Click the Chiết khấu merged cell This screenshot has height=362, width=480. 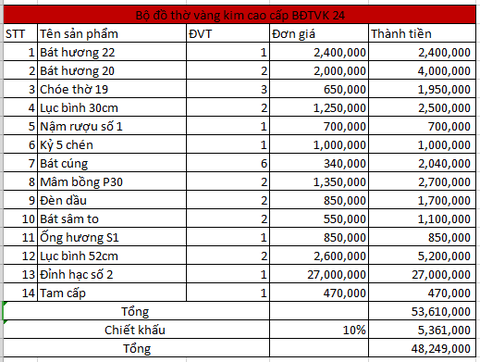[136, 330]
